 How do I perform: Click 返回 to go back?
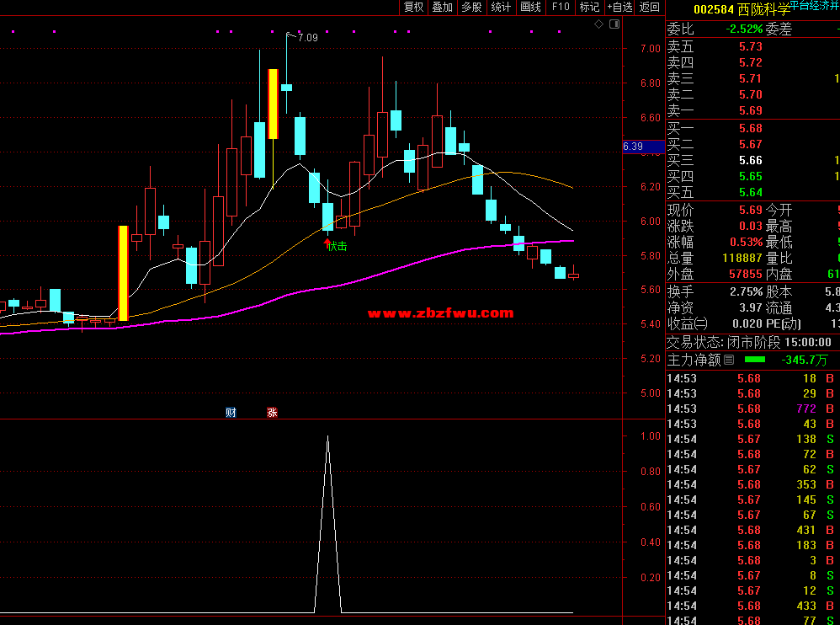(x=650, y=8)
